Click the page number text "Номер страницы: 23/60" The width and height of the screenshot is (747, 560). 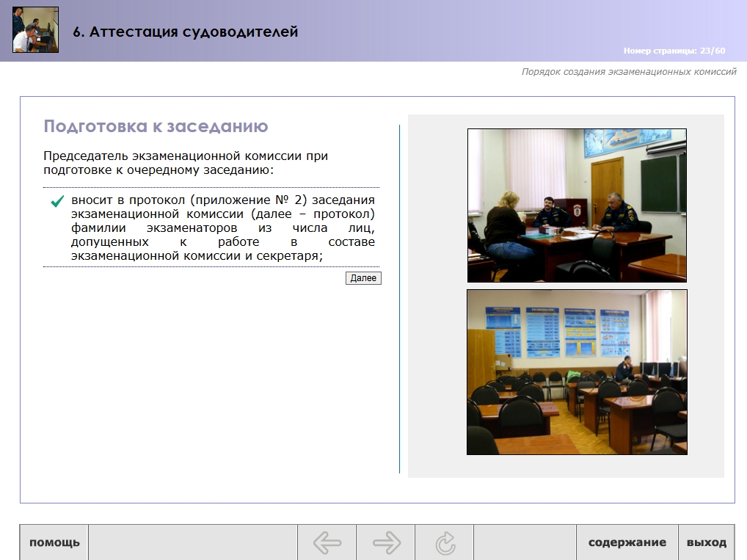coord(674,51)
